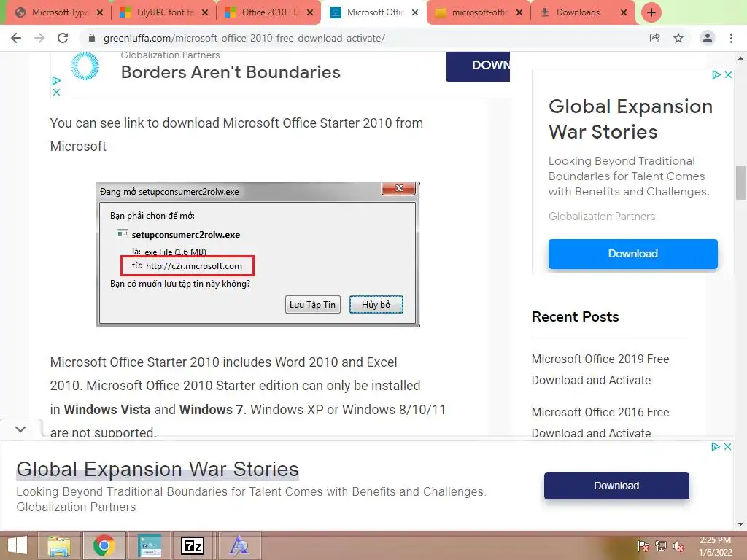
Task: Close the bottom anchor ad
Action: [727, 447]
